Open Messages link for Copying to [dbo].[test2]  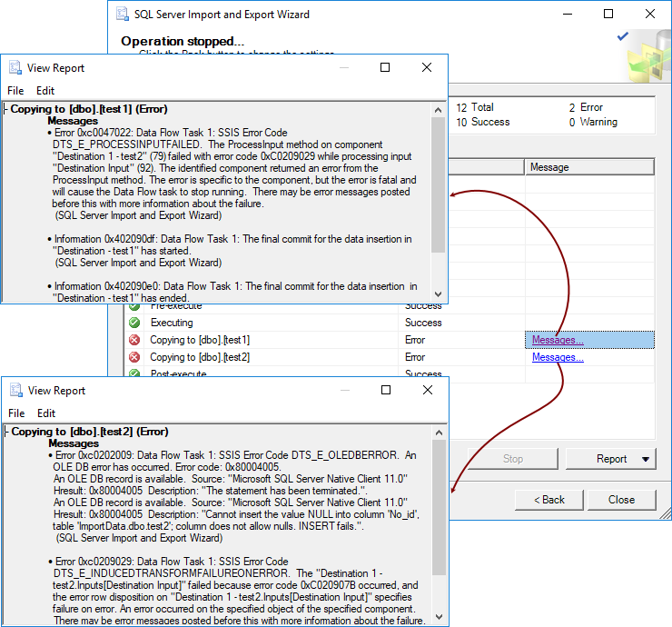(x=558, y=357)
